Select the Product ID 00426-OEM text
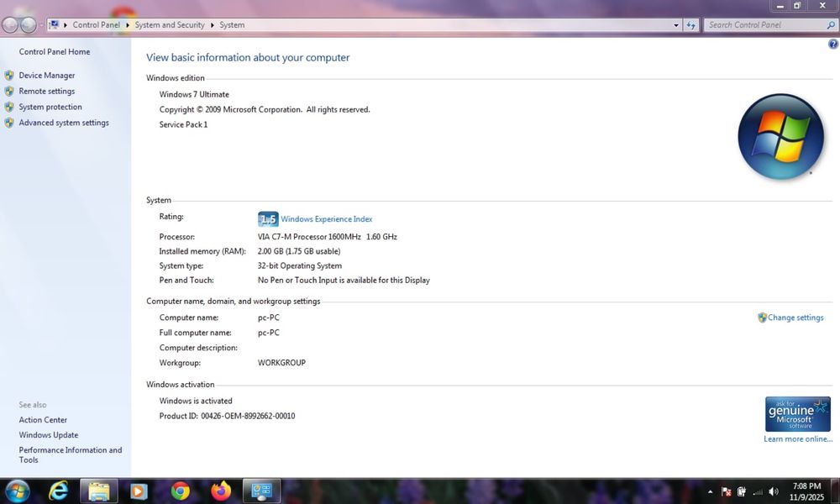Viewport: 840px width, 504px height. point(227,416)
